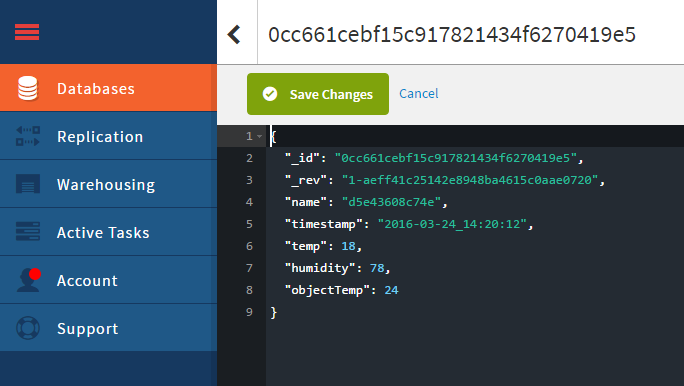Click the Databases stack icon
This screenshot has width=684, height=386.
click(x=27, y=88)
